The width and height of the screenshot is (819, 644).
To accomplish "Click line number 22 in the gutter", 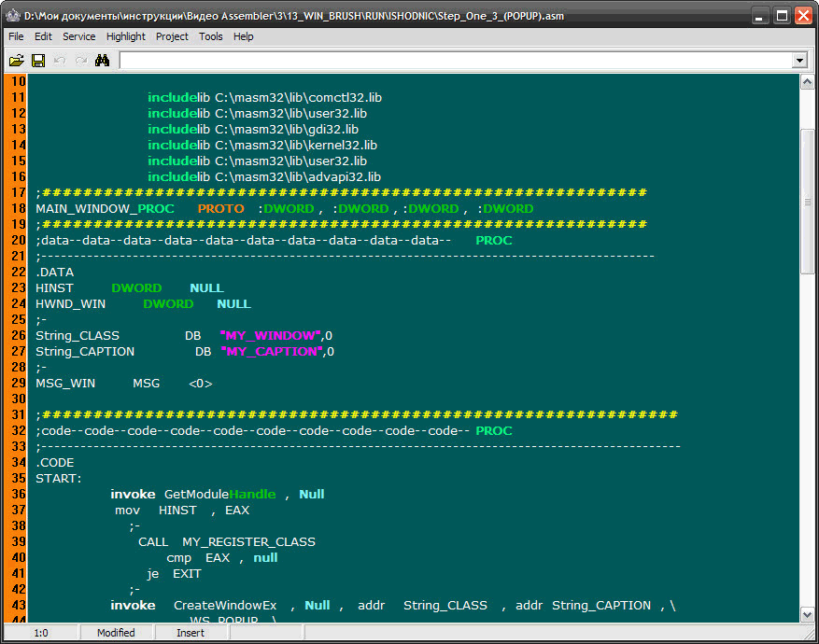I will (18, 273).
